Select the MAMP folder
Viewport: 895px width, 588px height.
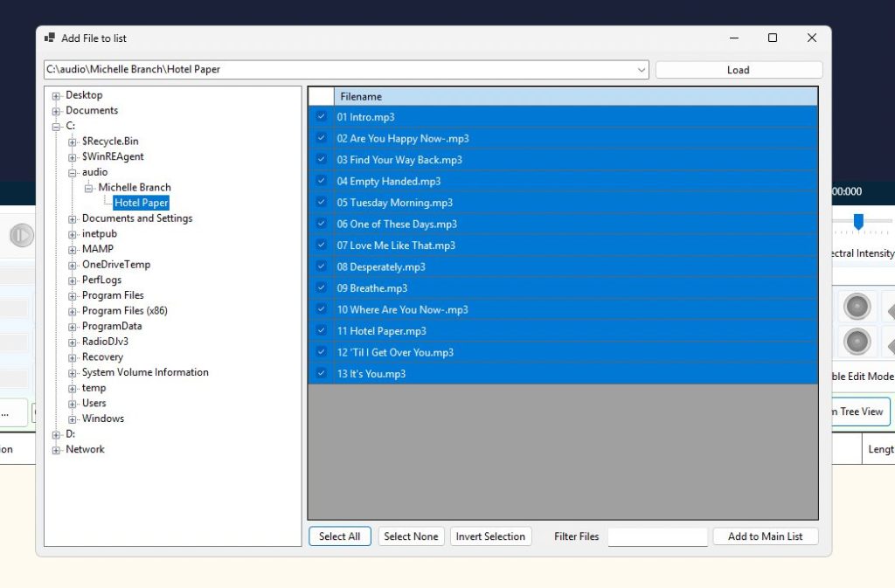[x=98, y=249]
